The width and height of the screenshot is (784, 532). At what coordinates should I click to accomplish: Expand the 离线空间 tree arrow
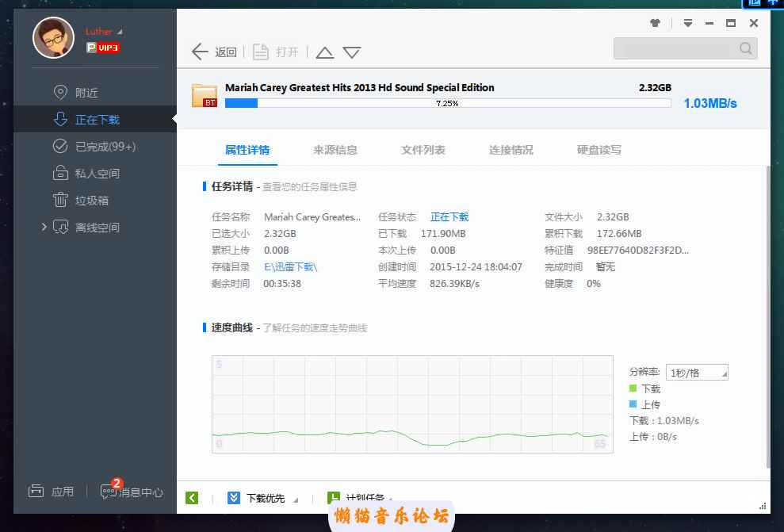tap(44, 227)
